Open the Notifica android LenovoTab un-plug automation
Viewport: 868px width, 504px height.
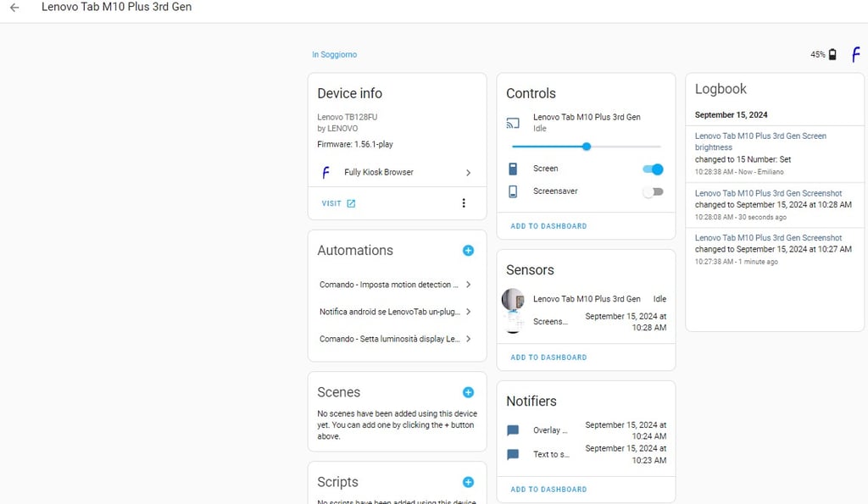click(x=396, y=312)
